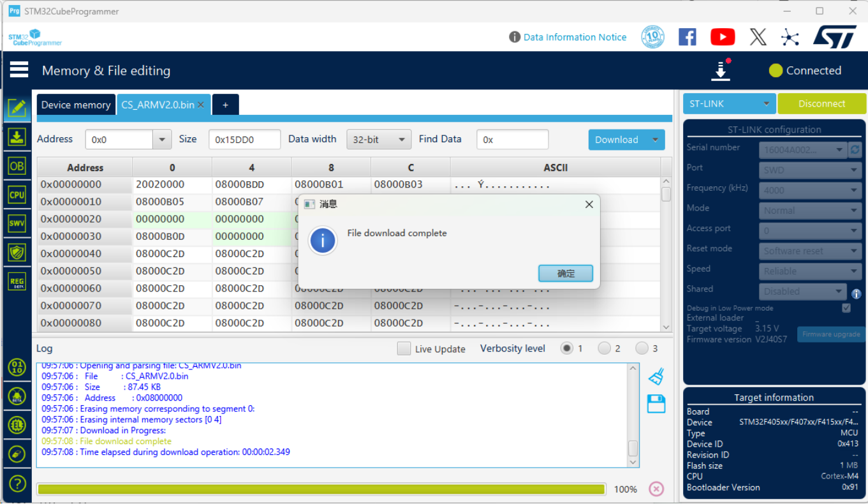The width and height of the screenshot is (868, 504).
Task: Open the Data width 32-bit dropdown
Action: pos(378,140)
